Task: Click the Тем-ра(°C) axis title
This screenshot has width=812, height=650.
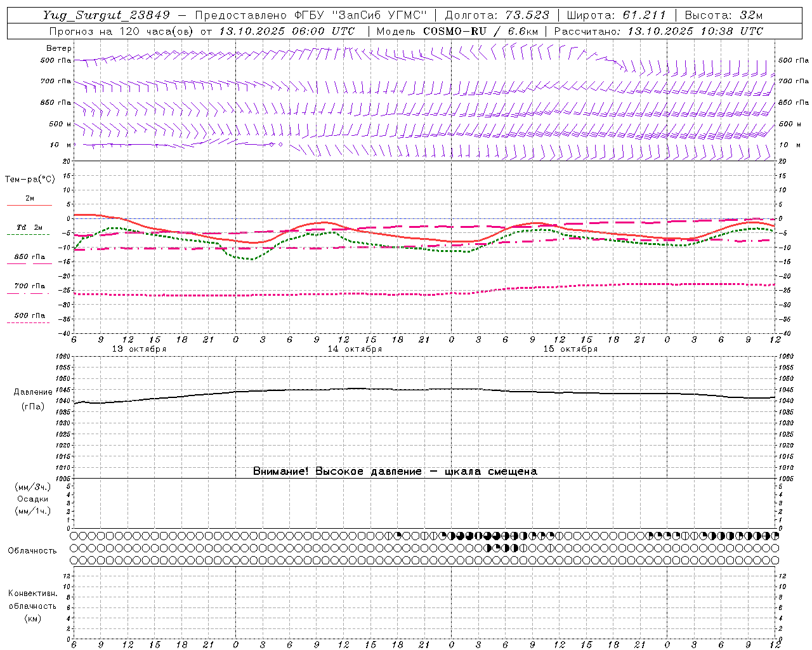Action: [x=30, y=180]
